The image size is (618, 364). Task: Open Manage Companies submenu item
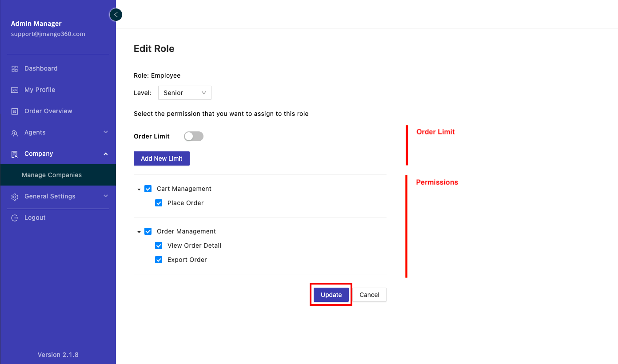[52, 175]
